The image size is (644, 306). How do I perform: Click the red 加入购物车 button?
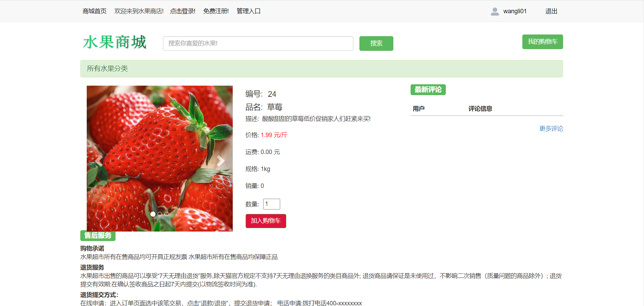(266, 221)
